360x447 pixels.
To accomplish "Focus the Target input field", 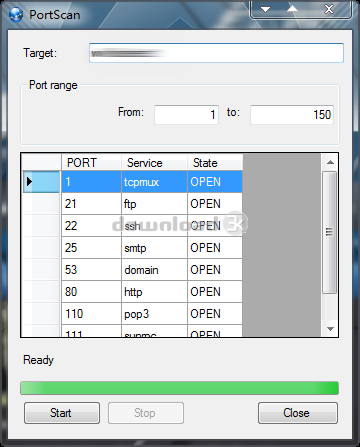I will pos(216,53).
